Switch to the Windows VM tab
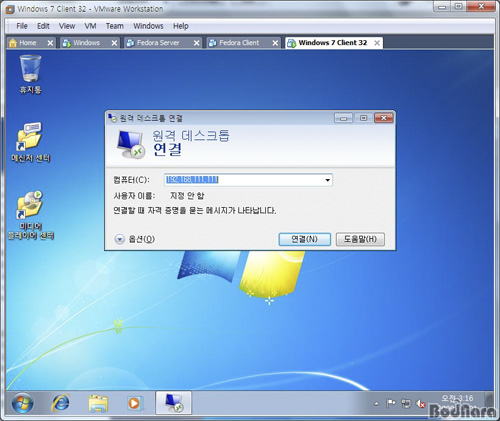The height and width of the screenshot is (421, 500). tap(86, 43)
